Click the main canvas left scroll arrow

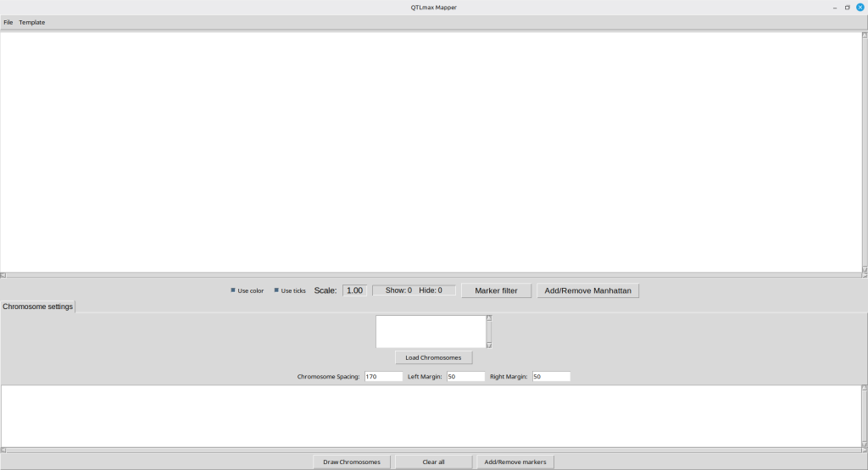coord(3,274)
